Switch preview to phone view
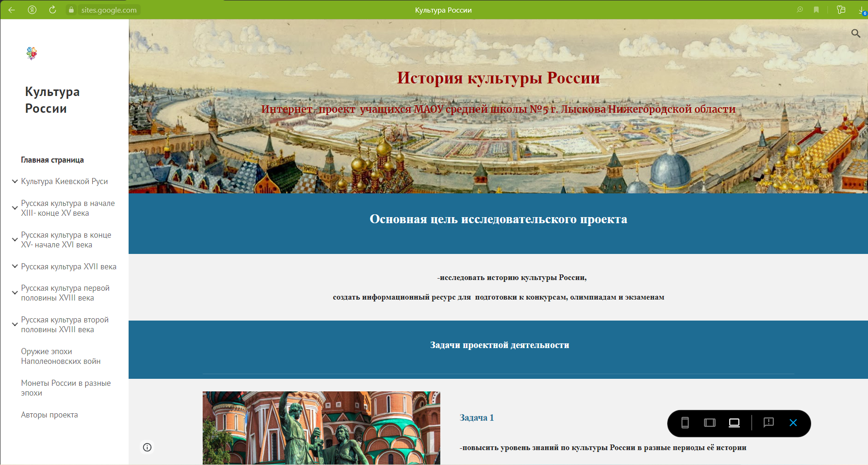The image size is (868, 465). (x=685, y=423)
